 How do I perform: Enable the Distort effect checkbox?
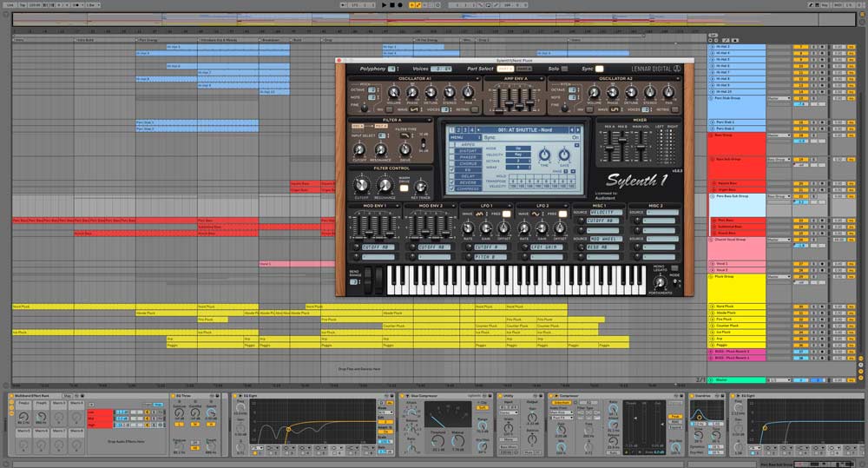click(453, 151)
